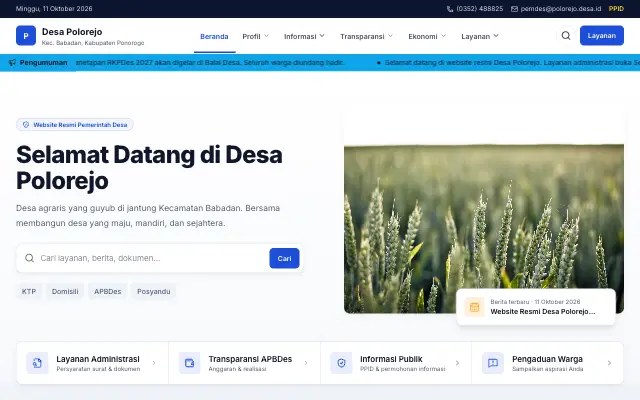Click the Informasi Publik shield icon
The height and width of the screenshot is (400, 640).
tap(341, 363)
